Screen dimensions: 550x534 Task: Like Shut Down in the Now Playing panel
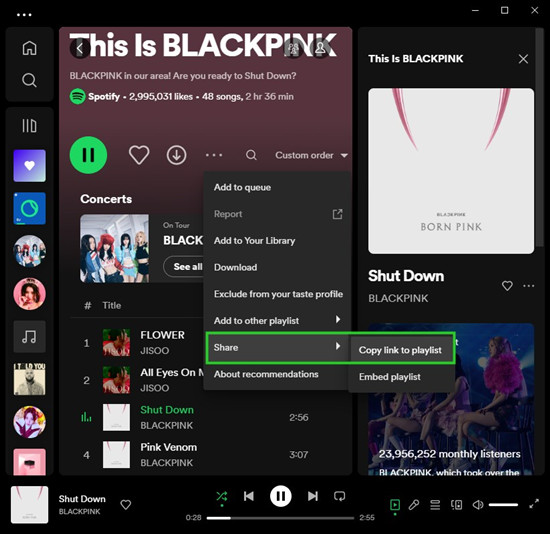coord(507,286)
